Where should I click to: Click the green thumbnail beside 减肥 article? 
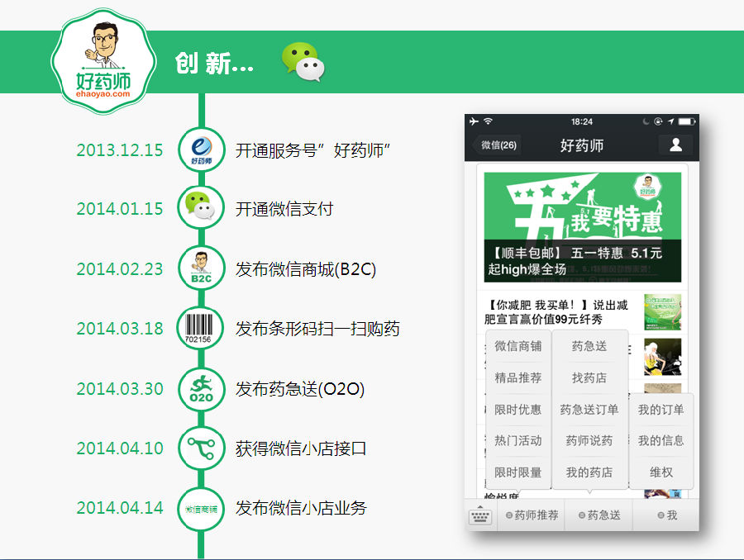tap(662, 312)
